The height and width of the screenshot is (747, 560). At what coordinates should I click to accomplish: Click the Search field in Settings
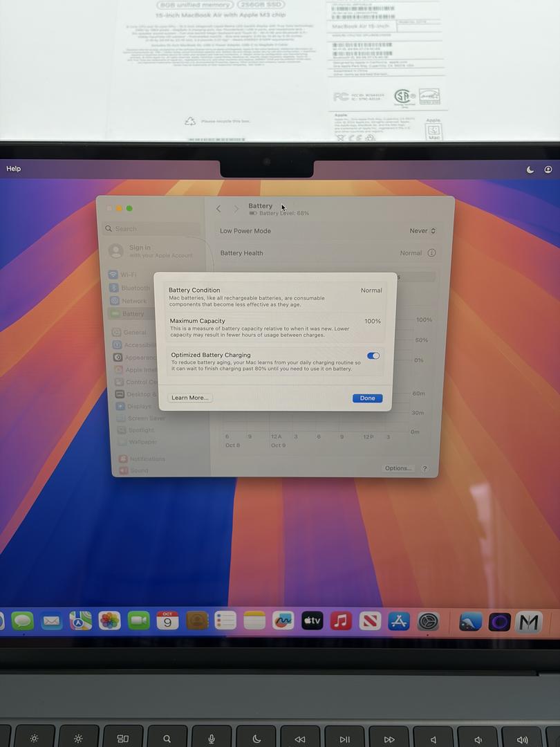(x=152, y=229)
